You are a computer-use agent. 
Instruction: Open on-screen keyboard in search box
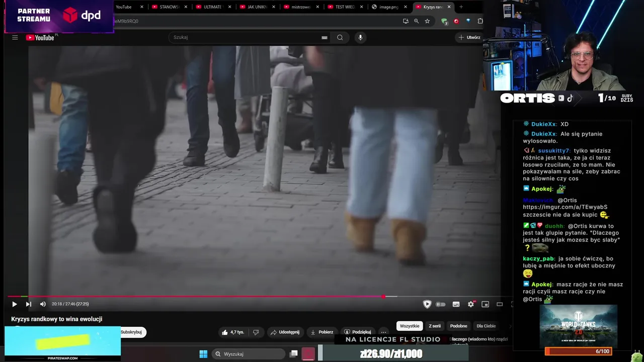click(x=325, y=37)
